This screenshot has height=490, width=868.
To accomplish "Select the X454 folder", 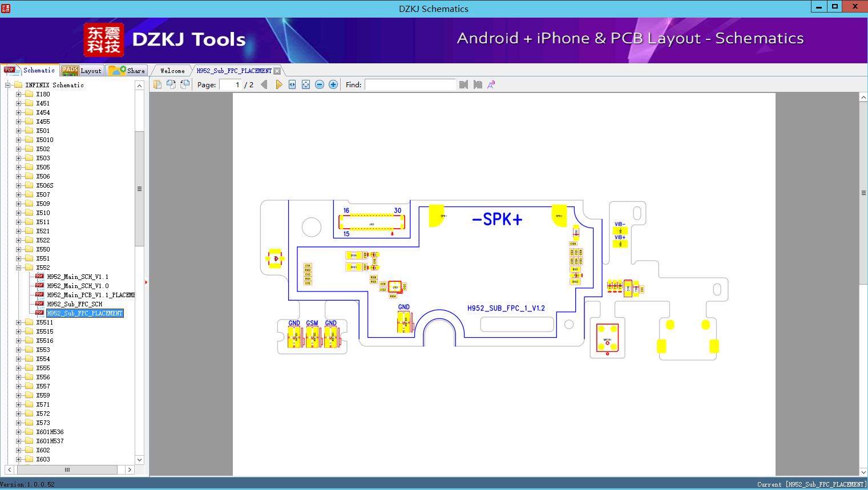I will coord(43,112).
